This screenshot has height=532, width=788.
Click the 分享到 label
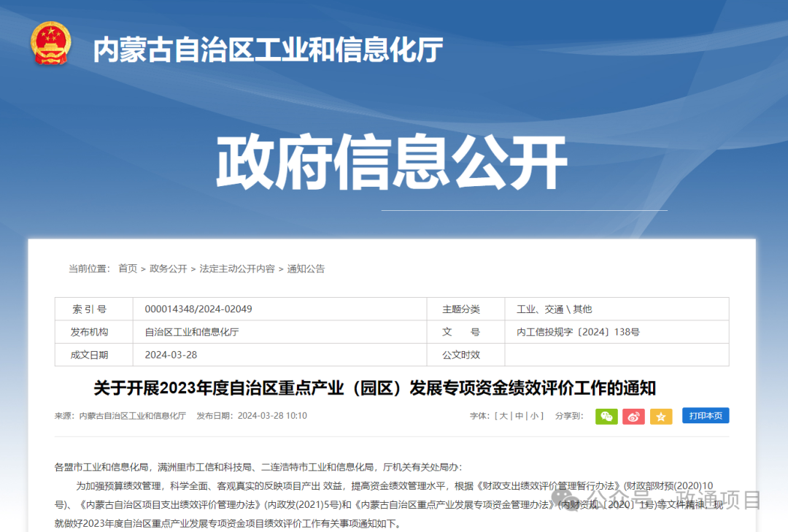[569, 416]
